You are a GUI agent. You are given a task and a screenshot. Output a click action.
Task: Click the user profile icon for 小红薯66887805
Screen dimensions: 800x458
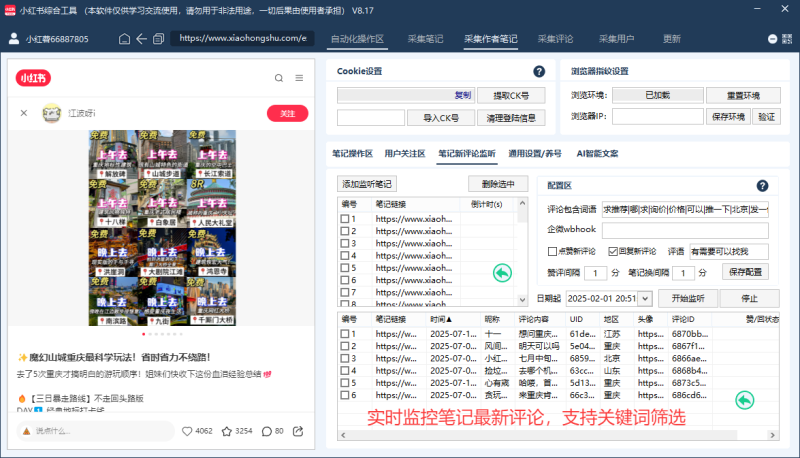14,39
